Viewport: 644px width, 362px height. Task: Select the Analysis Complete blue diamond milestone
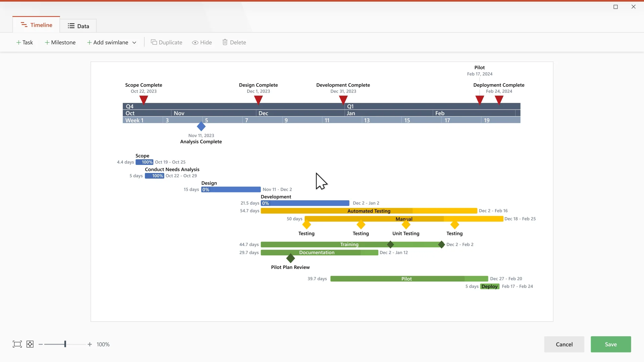pos(201,127)
